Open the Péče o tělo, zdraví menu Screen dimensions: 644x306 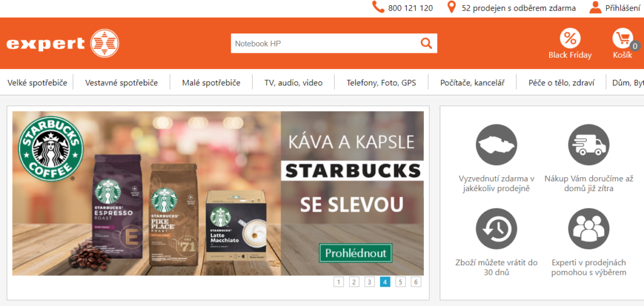click(561, 83)
